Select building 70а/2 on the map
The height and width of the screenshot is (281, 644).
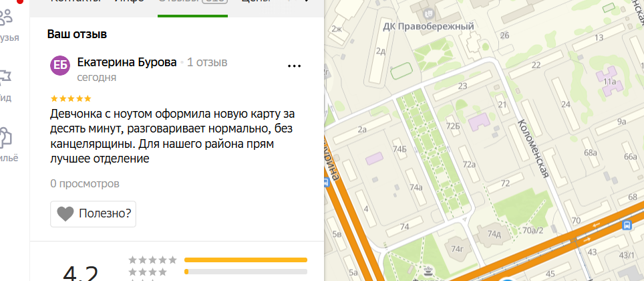point(533,230)
